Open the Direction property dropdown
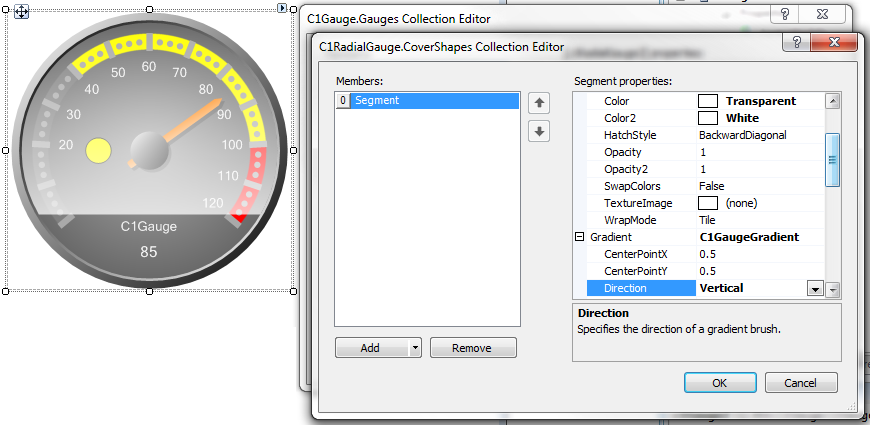Screen dimensions: 870x425 (814, 289)
